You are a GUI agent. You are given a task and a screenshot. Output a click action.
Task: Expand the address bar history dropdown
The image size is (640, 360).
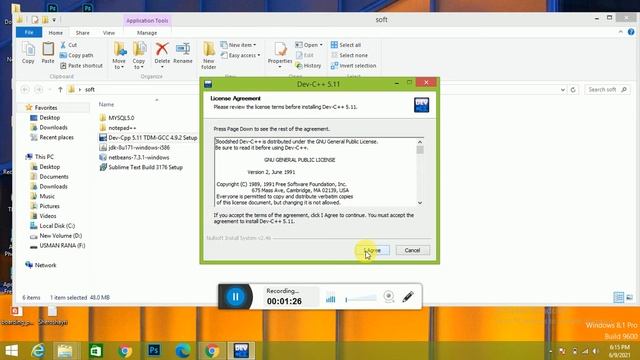coord(563,89)
